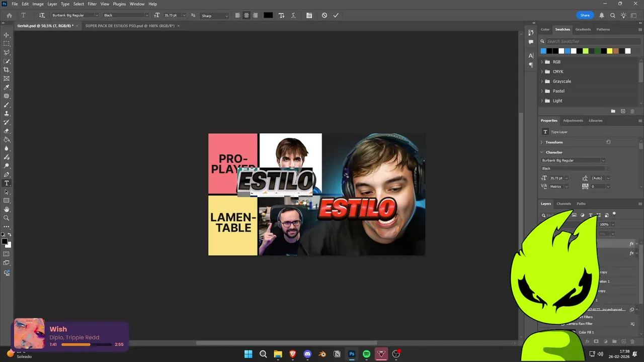This screenshot has height=362, width=644.
Task: Click the Home icon in options bar
Action: point(9,16)
